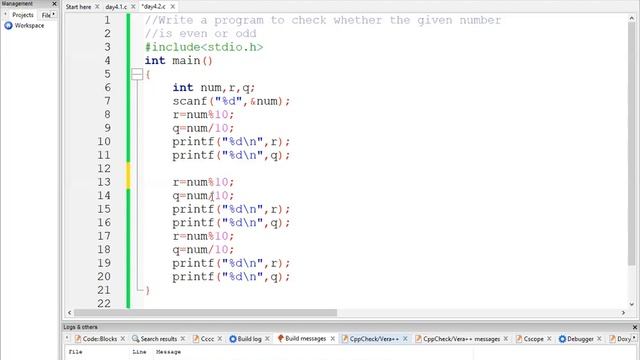640x360 pixels.
Task: Switch to the Start here tab
Action: tap(78, 7)
